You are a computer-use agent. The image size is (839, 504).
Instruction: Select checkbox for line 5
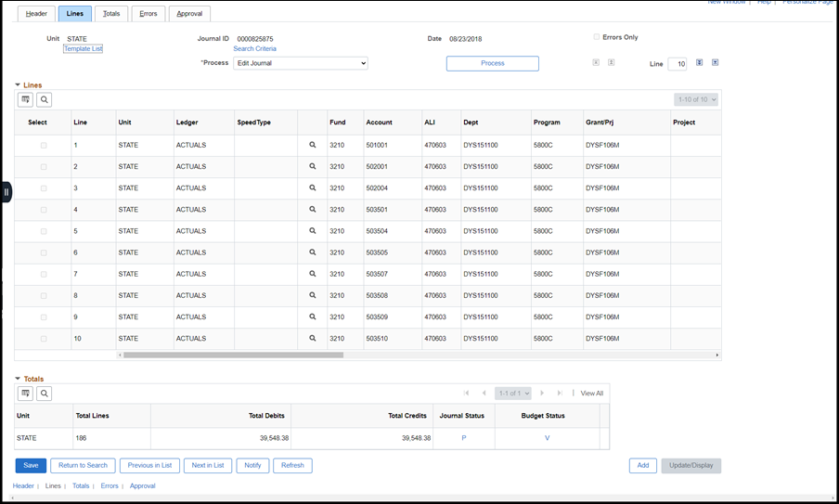tap(44, 232)
